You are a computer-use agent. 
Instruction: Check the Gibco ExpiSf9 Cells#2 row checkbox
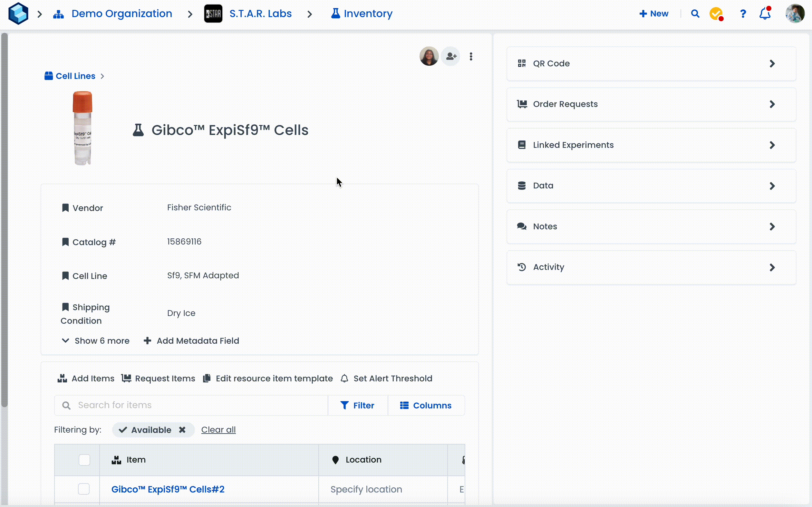pos(84,489)
